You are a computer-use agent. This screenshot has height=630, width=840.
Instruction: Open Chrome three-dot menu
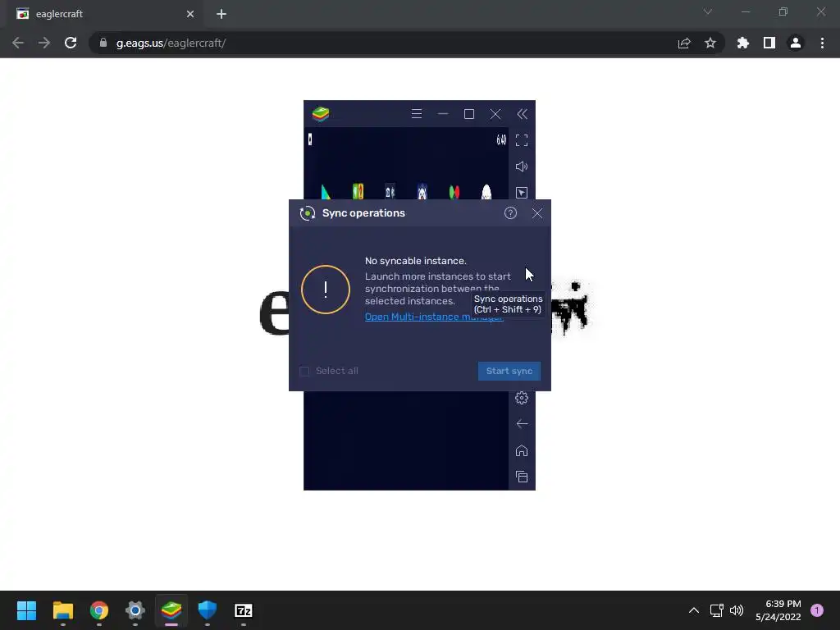pos(822,43)
